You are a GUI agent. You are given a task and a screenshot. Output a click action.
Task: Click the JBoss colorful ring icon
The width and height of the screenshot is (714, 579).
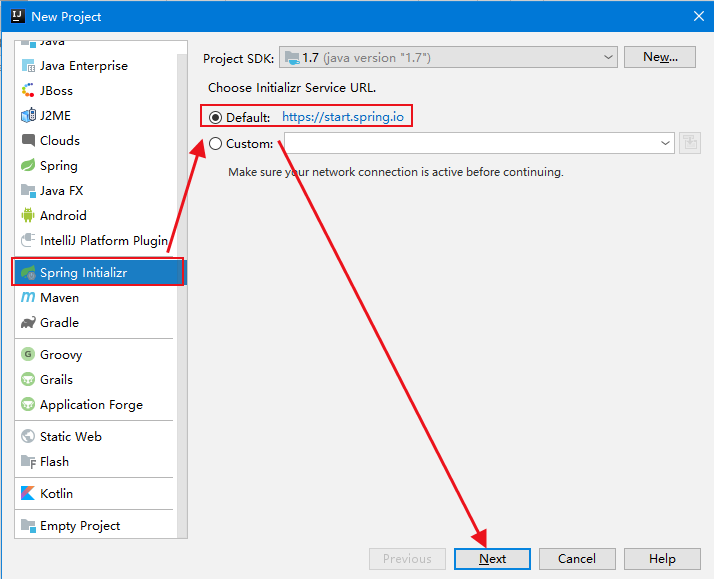28,90
